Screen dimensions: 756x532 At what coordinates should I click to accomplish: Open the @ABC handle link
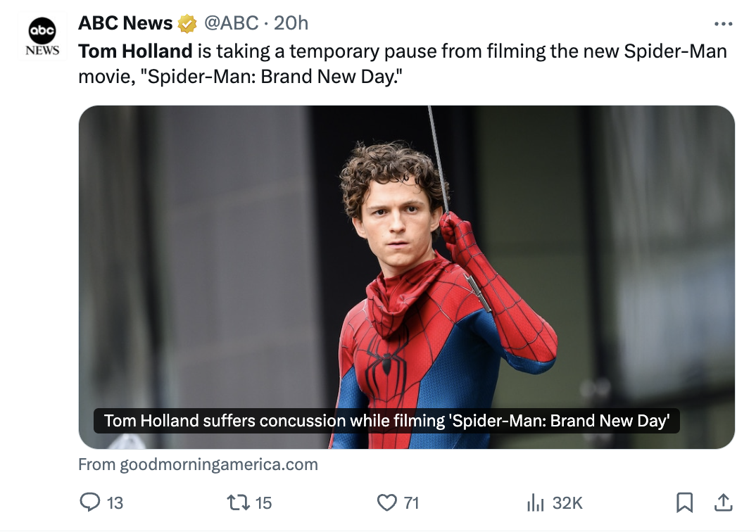231,23
